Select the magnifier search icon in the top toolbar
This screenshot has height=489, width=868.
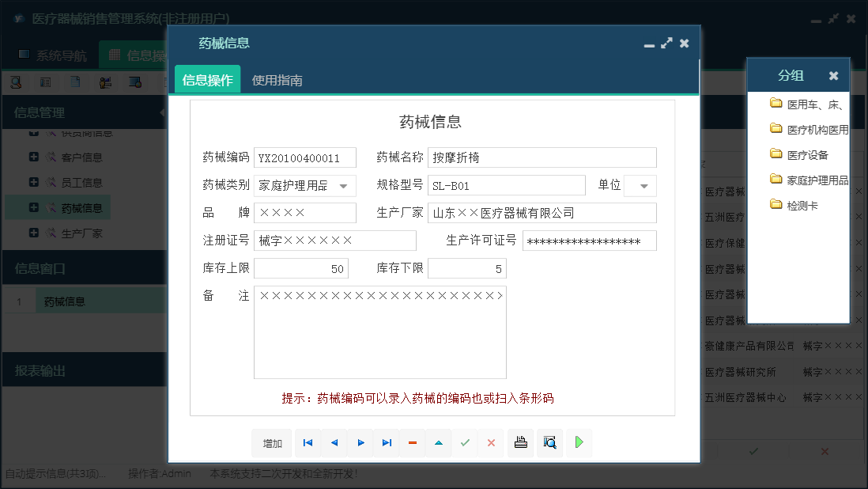click(x=16, y=81)
